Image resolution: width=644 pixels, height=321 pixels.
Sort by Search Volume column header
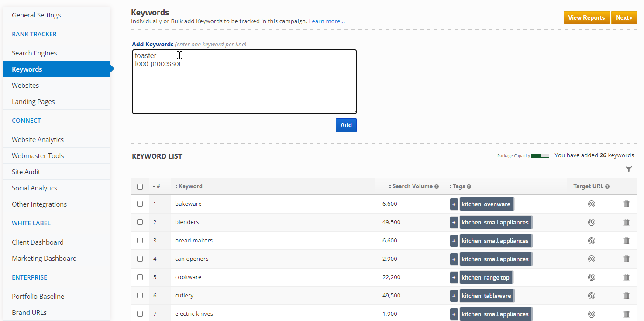click(412, 186)
